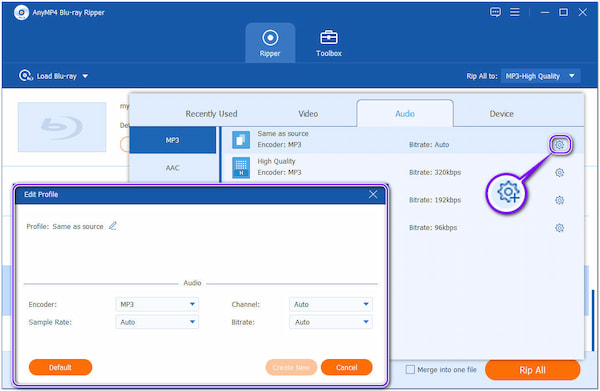Open settings gear for 192kbps profile
This screenshot has height=391, width=600.
point(559,200)
